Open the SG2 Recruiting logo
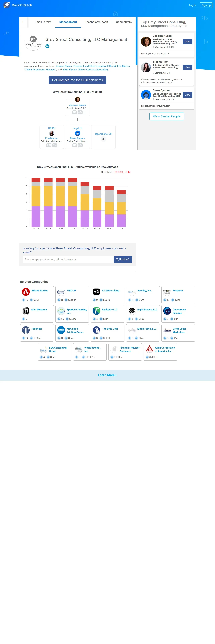Screen dimensions: 215x644 click(x=97, y=292)
